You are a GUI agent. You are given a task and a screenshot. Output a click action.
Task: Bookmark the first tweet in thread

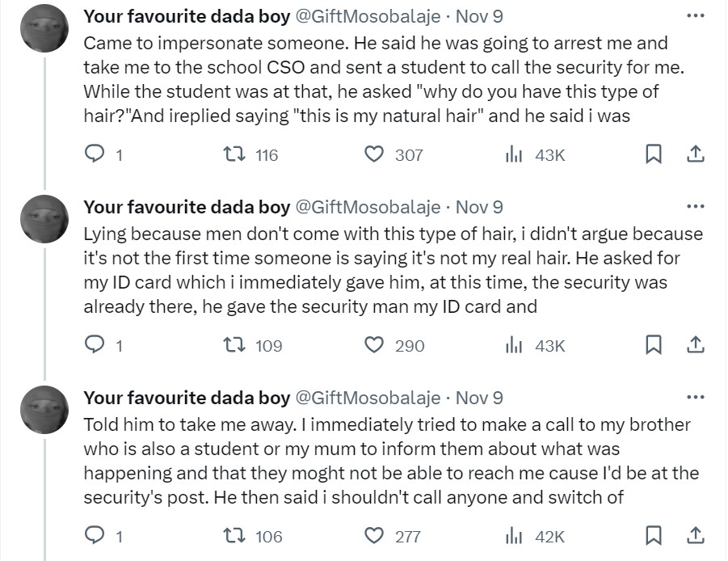pyautogui.click(x=655, y=154)
